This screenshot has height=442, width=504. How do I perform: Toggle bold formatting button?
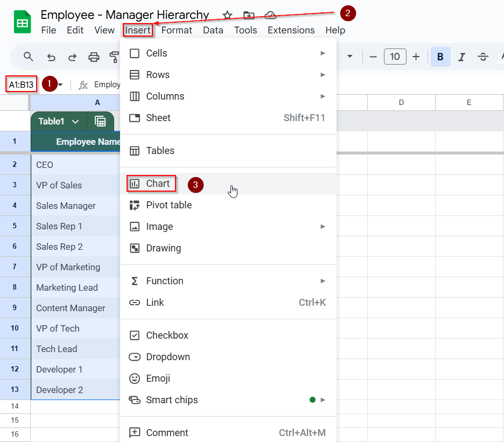[440, 57]
